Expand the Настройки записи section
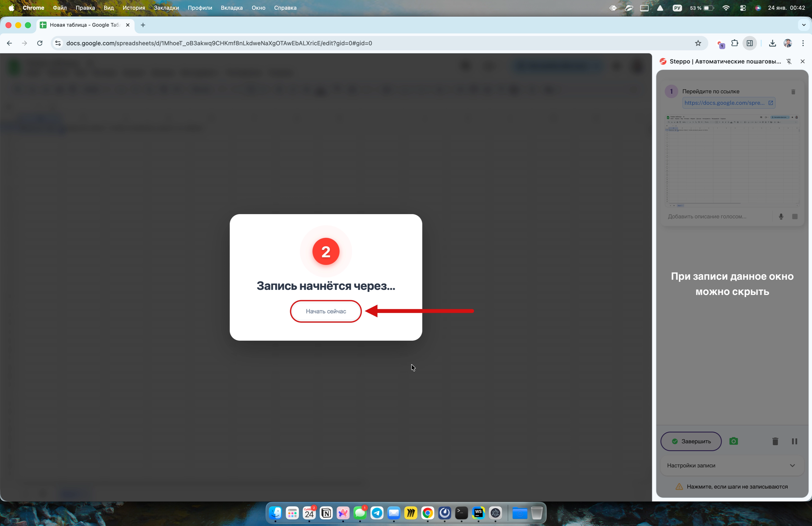The image size is (812, 526). (732, 465)
